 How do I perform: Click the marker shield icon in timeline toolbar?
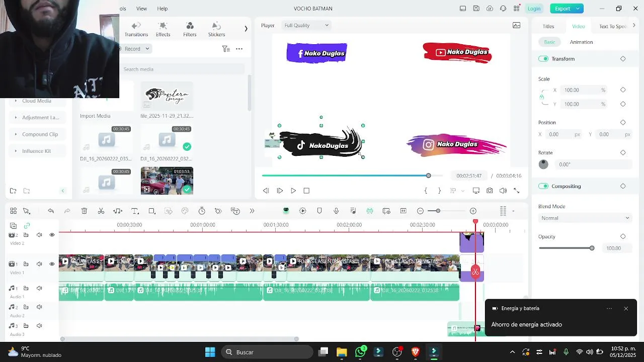coord(319,211)
